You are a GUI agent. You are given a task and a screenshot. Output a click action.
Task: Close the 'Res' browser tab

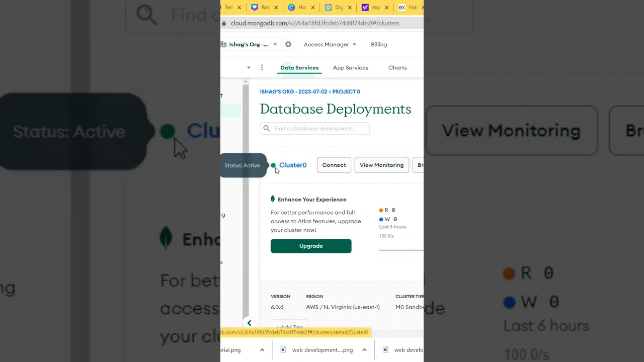click(276, 8)
